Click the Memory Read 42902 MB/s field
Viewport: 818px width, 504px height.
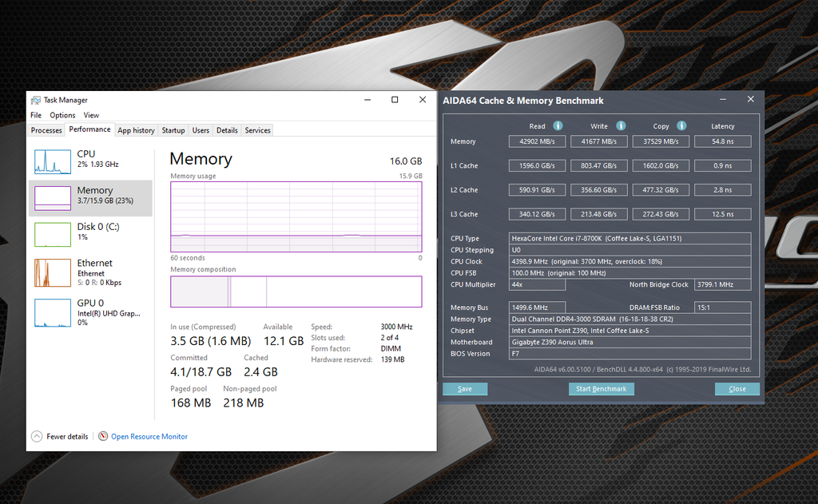[x=537, y=141]
